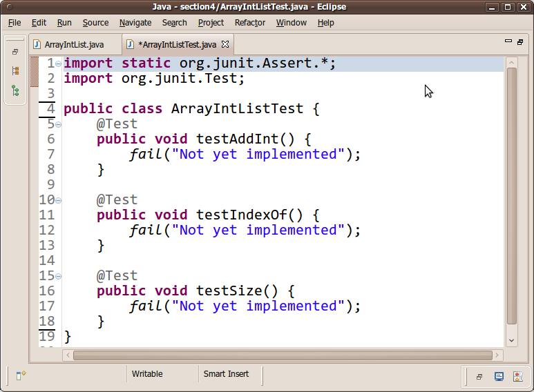Click the Writable status field
This screenshot has height=392, width=534.
pyautogui.click(x=147, y=374)
